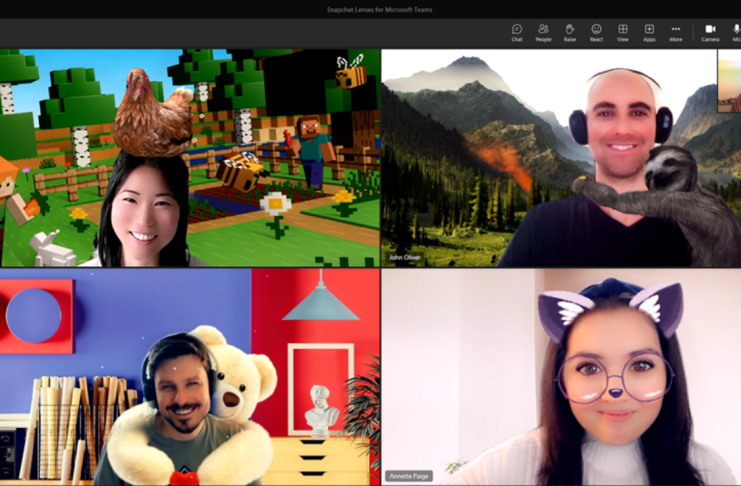Select the Minecraft background video tile
Screen dimensions: 741x486
point(190,158)
